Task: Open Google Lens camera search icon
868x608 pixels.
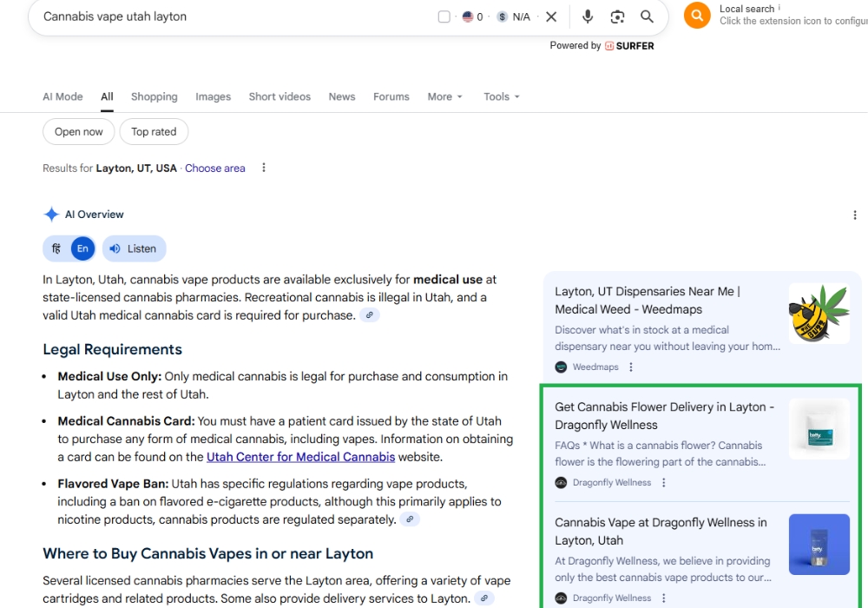Action: (617, 17)
